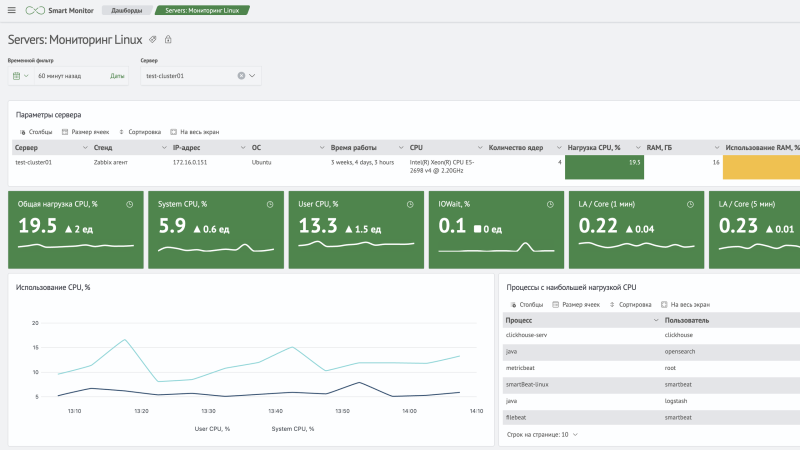This screenshot has width=800, height=450.
Task: Open Процесс column header menu chevron
Action: 656,320
